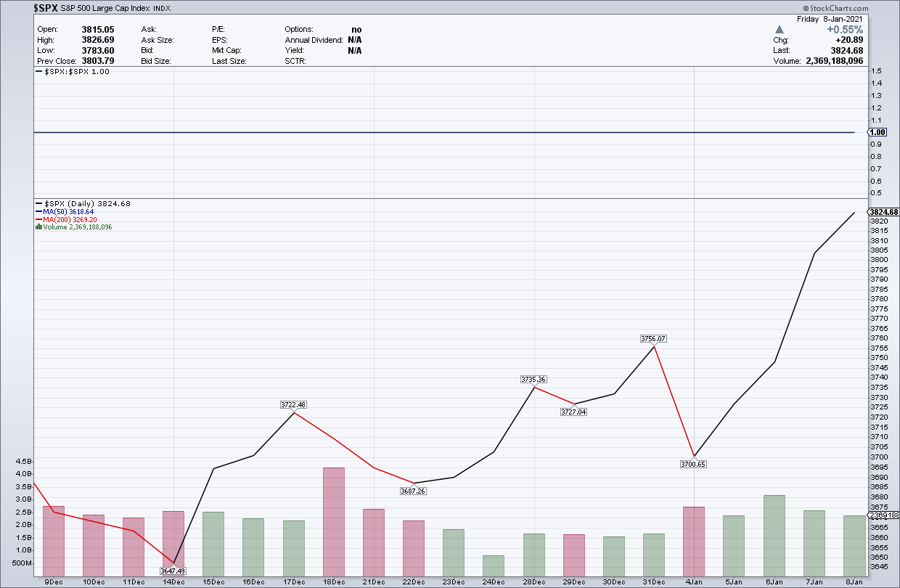Click the 4Jan volume bar
Image resolution: width=900 pixels, height=588 pixels.
(694, 541)
